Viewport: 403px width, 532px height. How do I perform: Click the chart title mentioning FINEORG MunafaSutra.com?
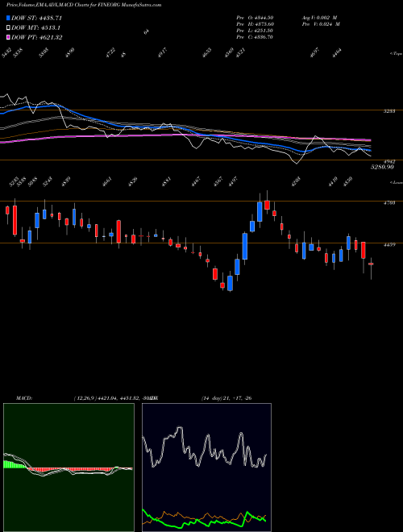coord(84,5)
